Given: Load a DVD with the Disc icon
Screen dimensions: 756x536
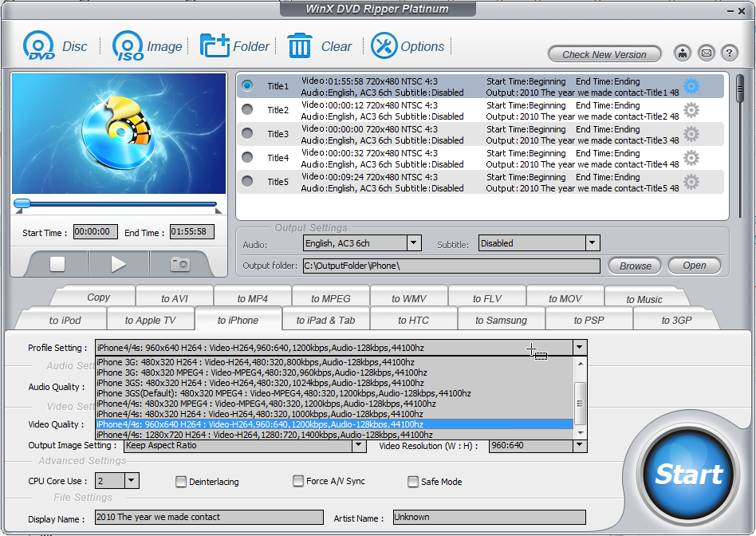Looking at the screenshot, I should [55, 46].
